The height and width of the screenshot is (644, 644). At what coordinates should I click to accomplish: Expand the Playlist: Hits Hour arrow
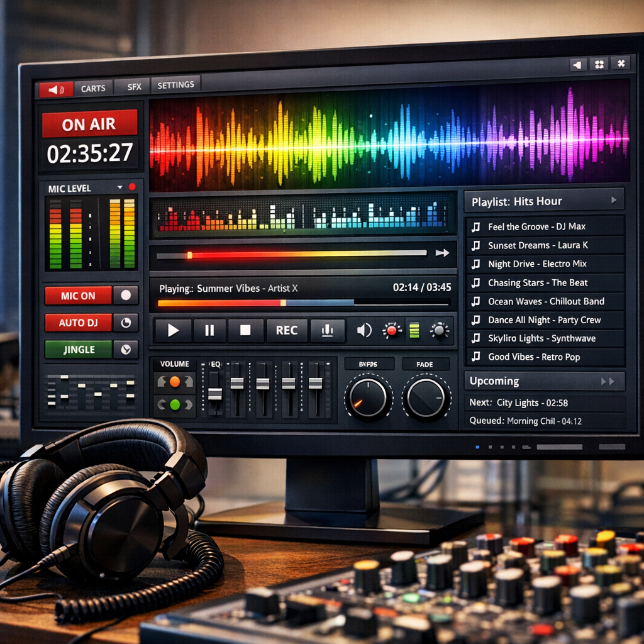click(614, 200)
